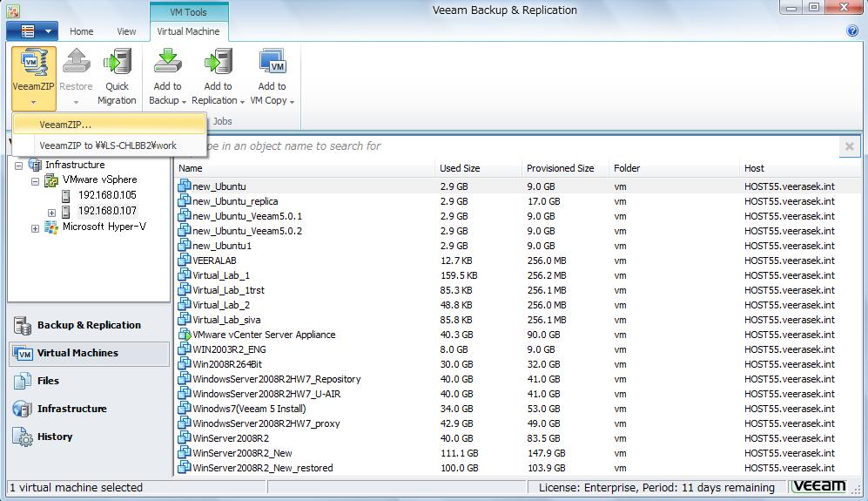Click the Veeam application icon in title bar
Image resolution: width=868 pixels, height=501 pixels.
tap(13, 10)
